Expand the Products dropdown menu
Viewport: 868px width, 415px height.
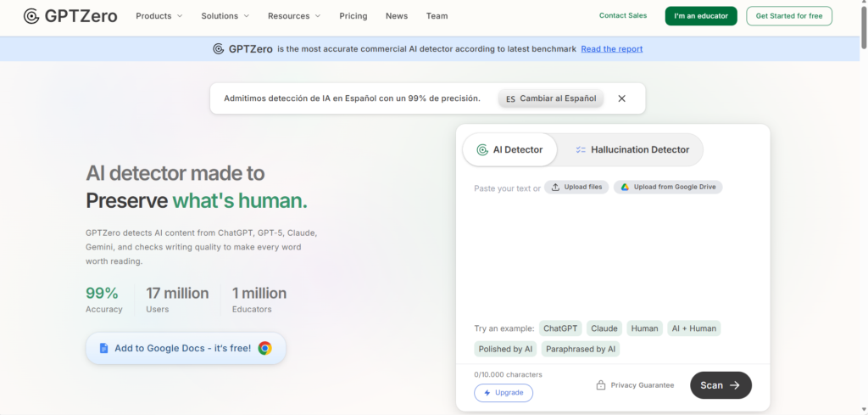point(159,16)
